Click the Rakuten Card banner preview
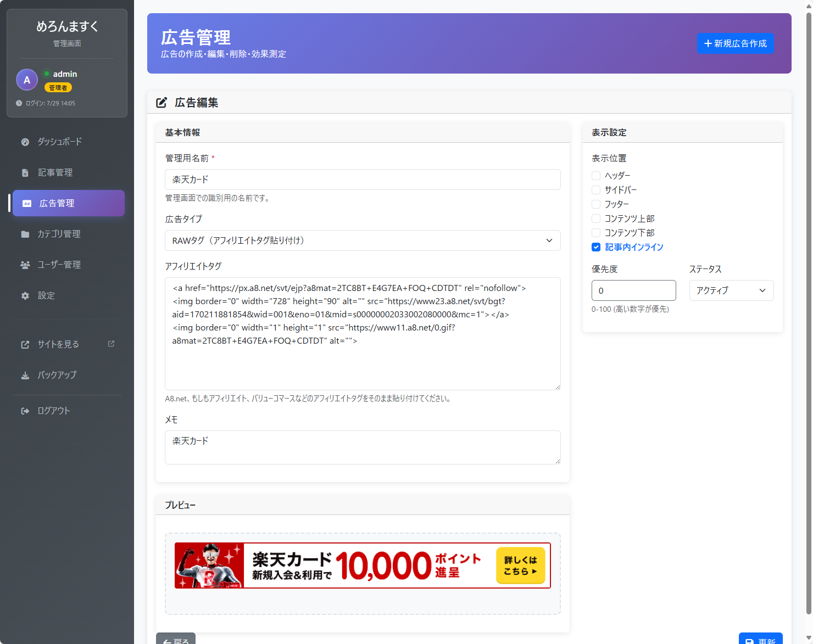The height and width of the screenshot is (644, 813). (363, 565)
